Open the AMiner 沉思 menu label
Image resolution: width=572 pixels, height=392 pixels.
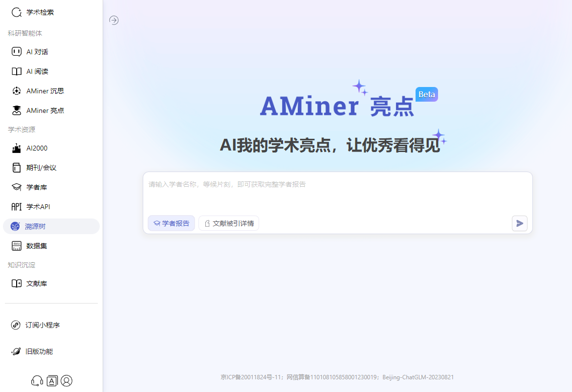coord(45,91)
